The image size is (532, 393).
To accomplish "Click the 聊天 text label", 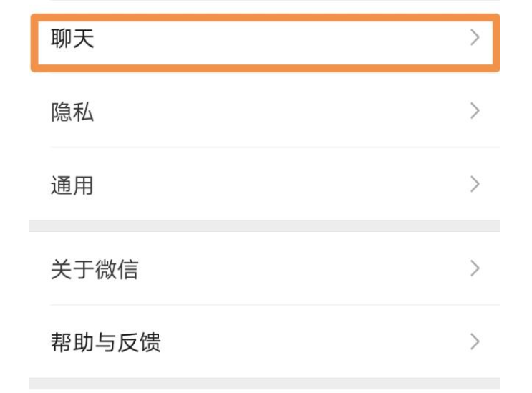I will point(72,39).
